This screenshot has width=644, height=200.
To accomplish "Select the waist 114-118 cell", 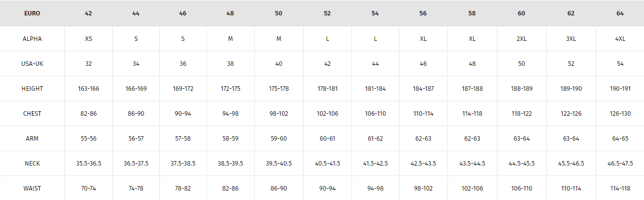I will 620,189.
